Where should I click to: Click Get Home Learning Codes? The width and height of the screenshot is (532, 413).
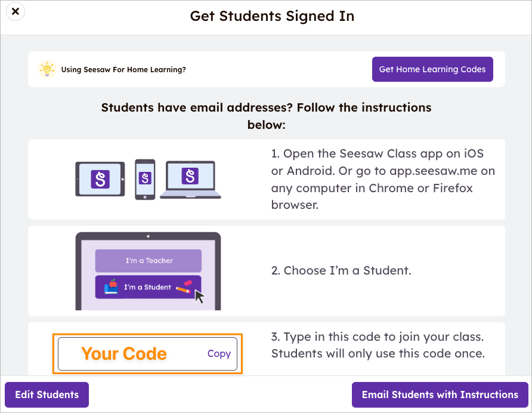click(432, 69)
